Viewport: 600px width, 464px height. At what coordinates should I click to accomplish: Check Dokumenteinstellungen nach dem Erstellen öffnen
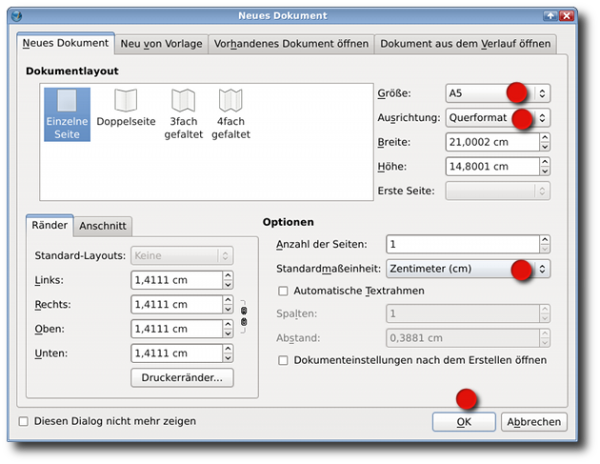coord(284,360)
